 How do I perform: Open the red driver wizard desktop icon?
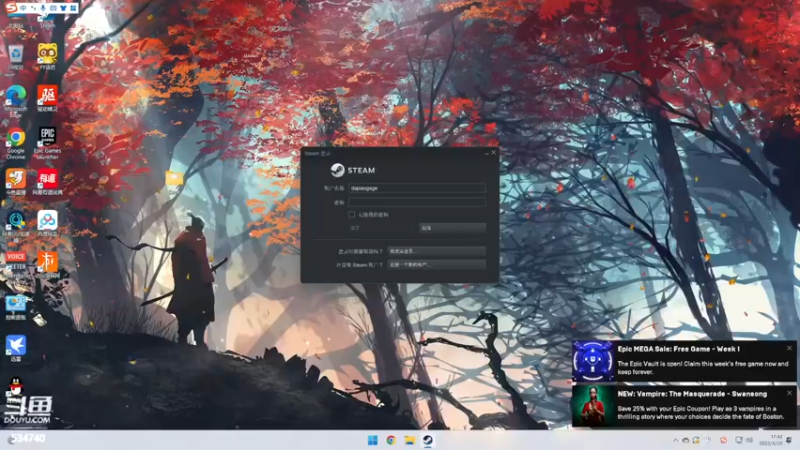click(x=47, y=98)
